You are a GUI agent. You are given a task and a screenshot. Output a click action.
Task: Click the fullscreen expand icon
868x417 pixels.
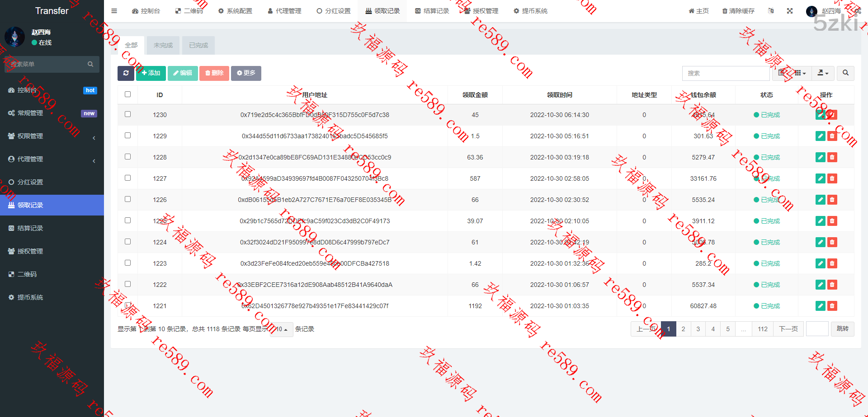pyautogui.click(x=790, y=11)
